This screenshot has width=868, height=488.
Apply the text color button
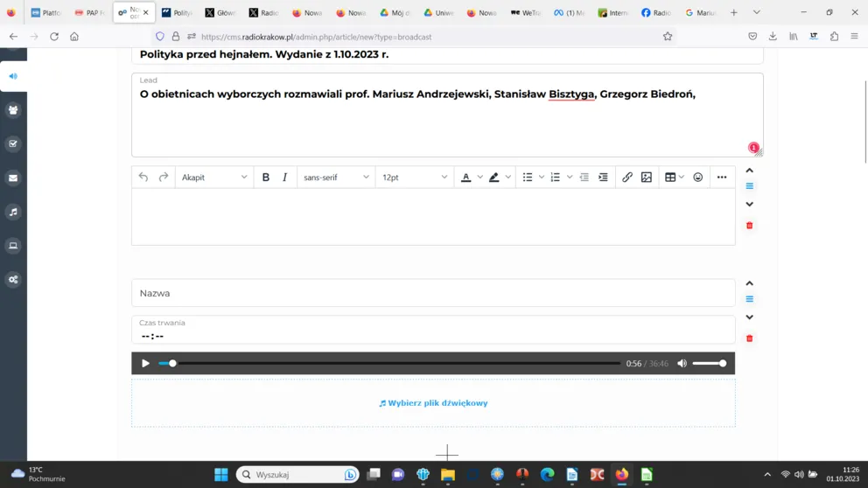(x=466, y=177)
